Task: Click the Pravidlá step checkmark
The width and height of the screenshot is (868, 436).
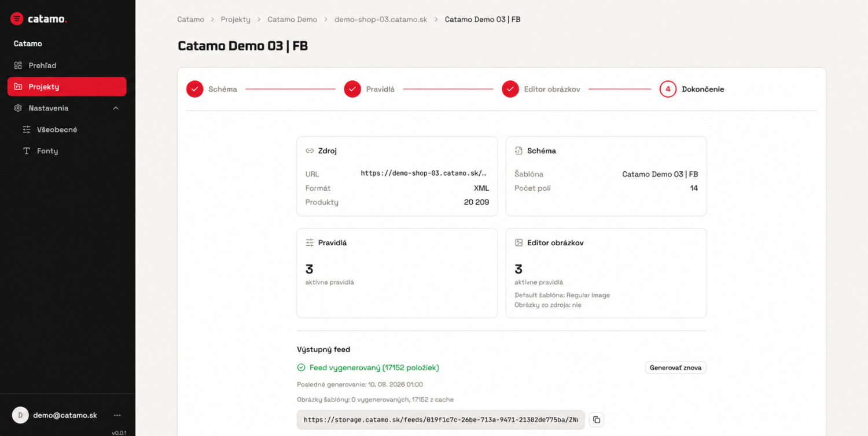Action: [352, 89]
